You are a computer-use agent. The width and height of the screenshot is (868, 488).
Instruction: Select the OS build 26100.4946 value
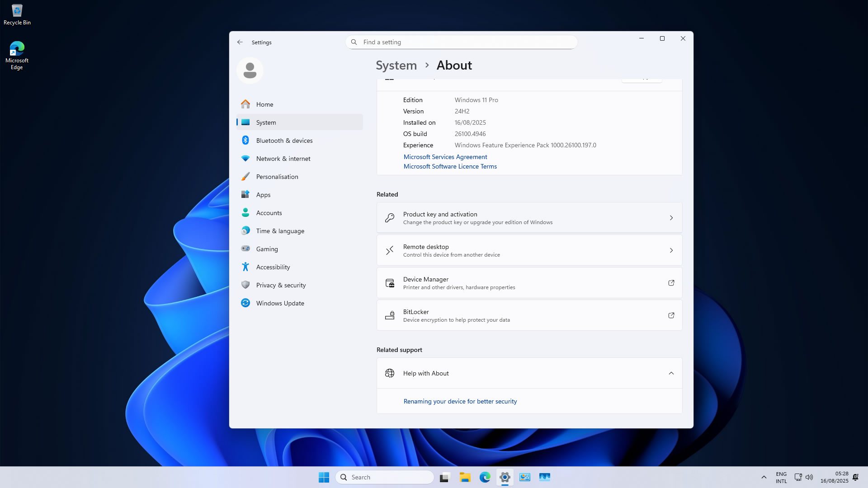click(x=470, y=134)
